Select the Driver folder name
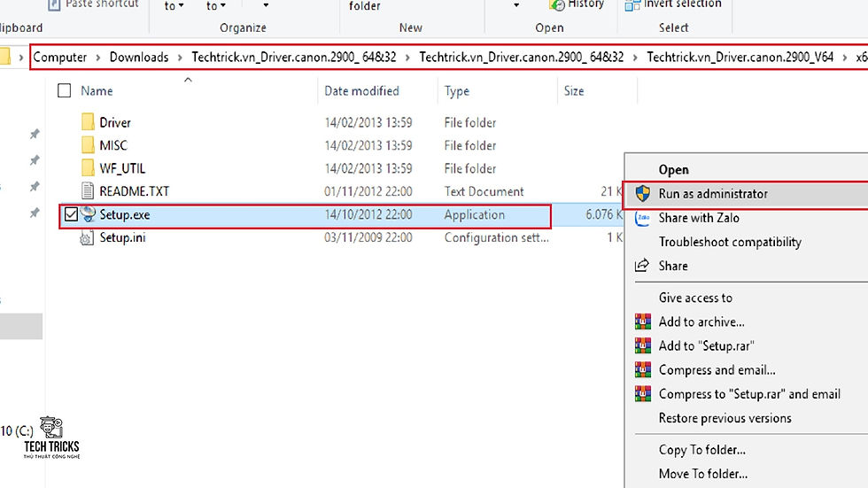This screenshot has height=488, width=868. pos(115,122)
